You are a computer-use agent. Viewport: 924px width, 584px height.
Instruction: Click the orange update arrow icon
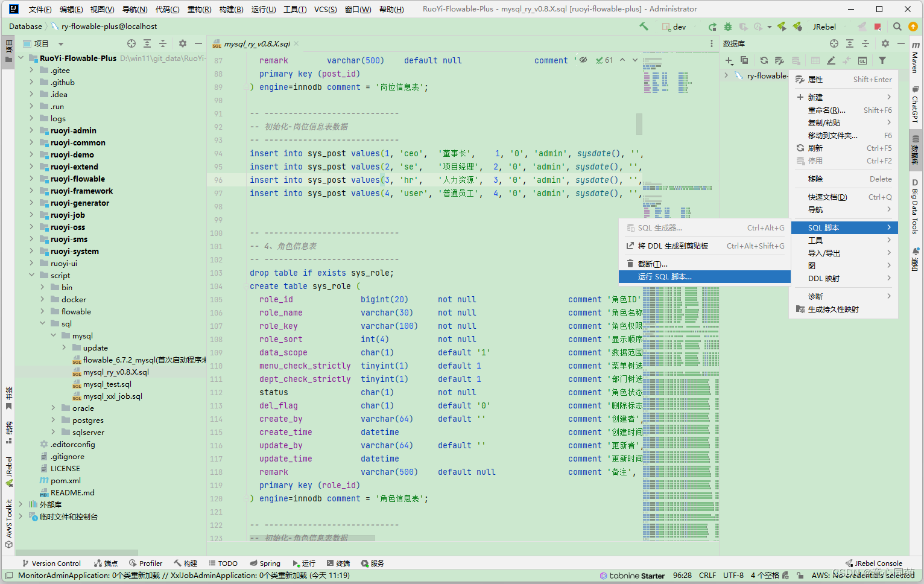(913, 27)
